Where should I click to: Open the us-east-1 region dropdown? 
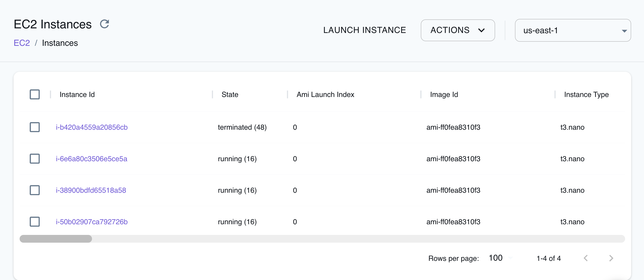click(x=573, y=30)
